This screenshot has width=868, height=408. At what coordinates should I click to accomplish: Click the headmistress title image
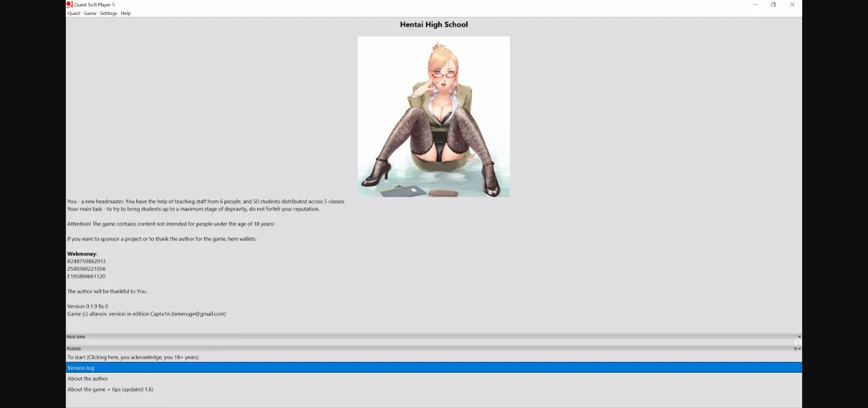tap(433, 116)
